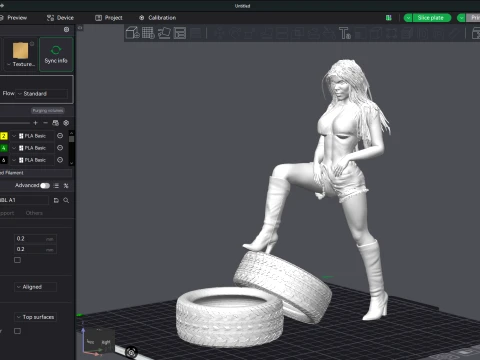This screenshot has height=360, width=480.
Task: Click the settings list view icon
Action: tap(56, 186)
